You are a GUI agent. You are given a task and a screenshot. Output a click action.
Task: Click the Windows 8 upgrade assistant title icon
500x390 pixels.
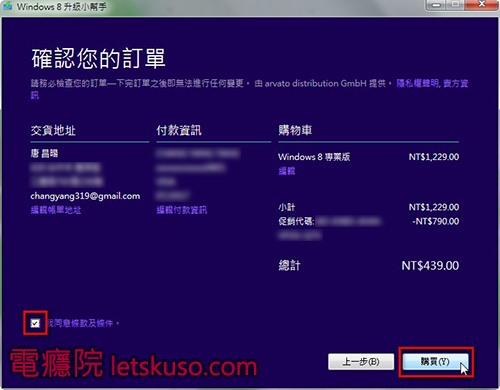click(x=7, y=6)
